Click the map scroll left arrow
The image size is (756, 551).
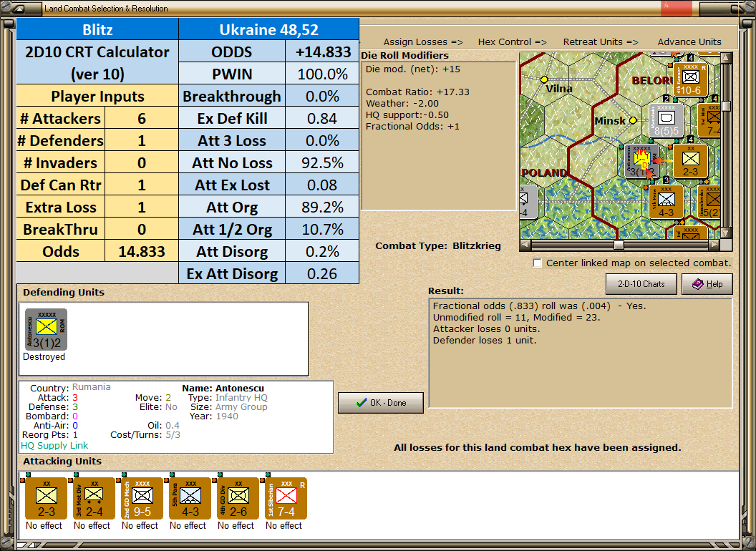[525, 245]
